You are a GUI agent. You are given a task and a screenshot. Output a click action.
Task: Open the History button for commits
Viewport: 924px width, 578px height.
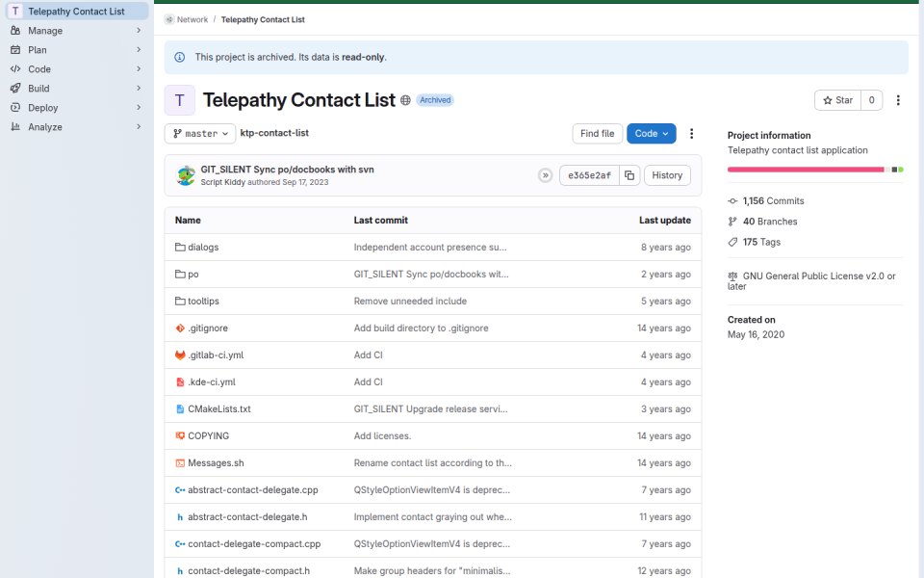[667, 175]
